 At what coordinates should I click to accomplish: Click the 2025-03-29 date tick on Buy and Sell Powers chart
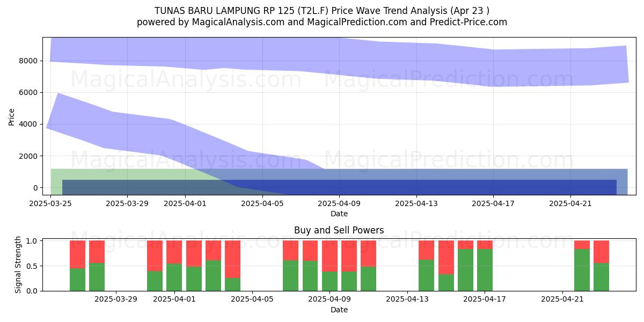point(116,299)
